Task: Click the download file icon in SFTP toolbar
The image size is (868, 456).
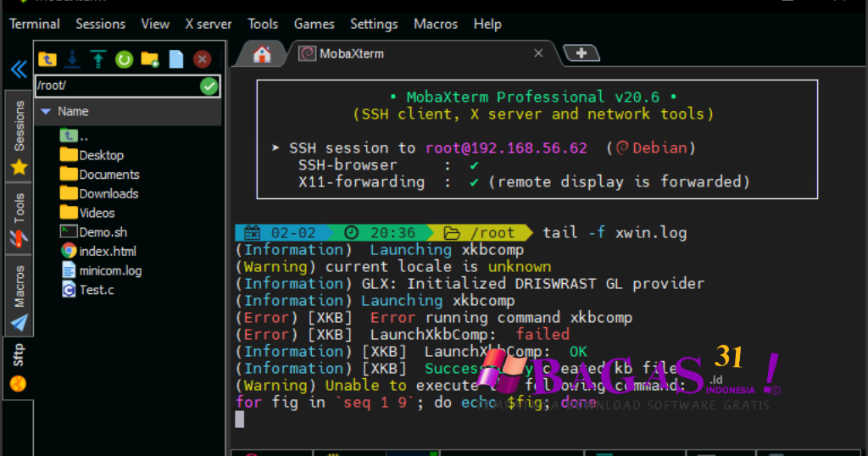Action: (x=73, y=58)
